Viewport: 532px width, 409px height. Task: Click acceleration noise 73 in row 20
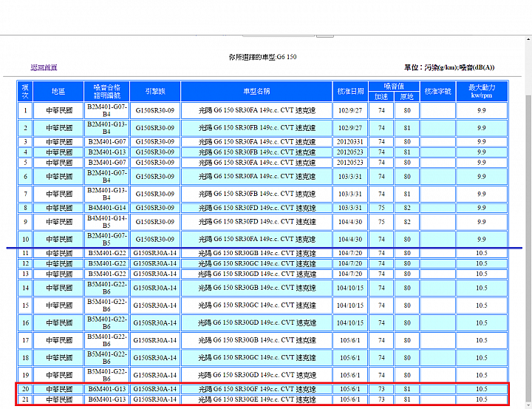click(x=381, y=389)
